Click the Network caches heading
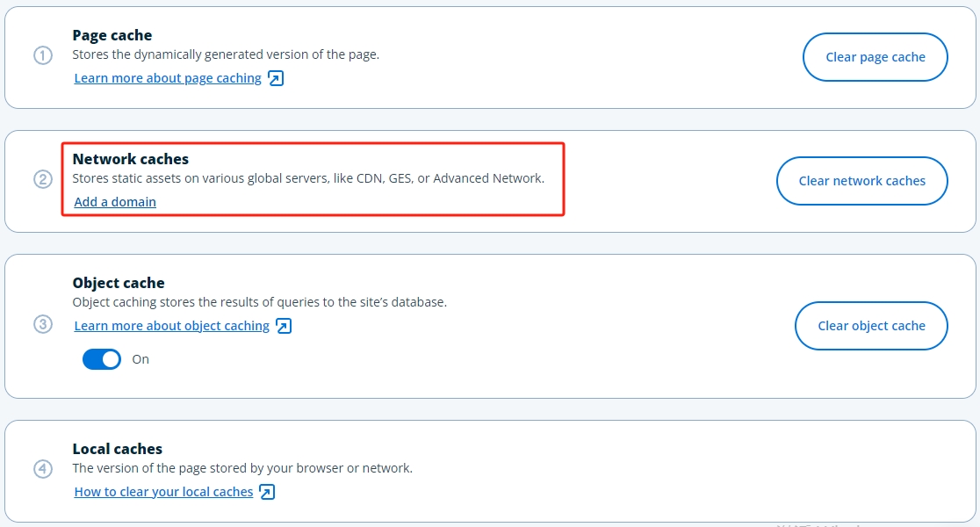The image size is (980, 527). point(130,159)
